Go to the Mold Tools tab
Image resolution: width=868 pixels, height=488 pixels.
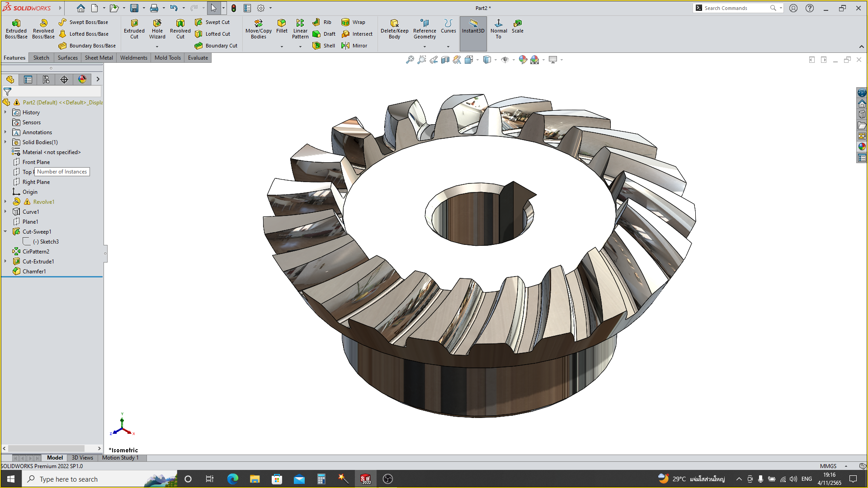[168, 58]
